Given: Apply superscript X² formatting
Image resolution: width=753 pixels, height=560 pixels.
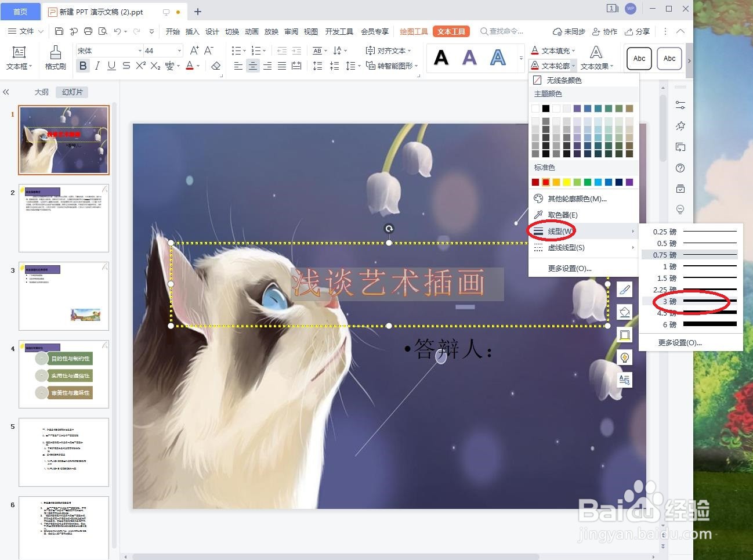Looking at the screenshot, I should point(140,66).
